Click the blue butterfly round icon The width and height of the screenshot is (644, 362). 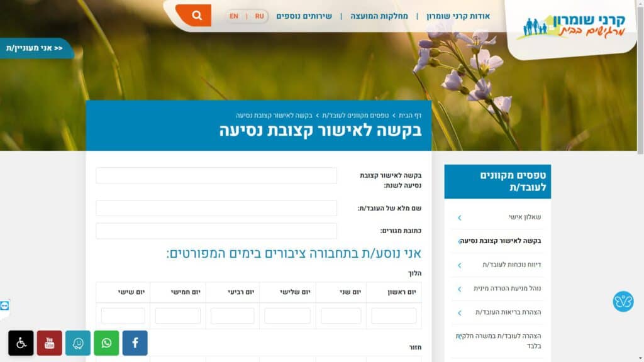[x=623, y=302]
